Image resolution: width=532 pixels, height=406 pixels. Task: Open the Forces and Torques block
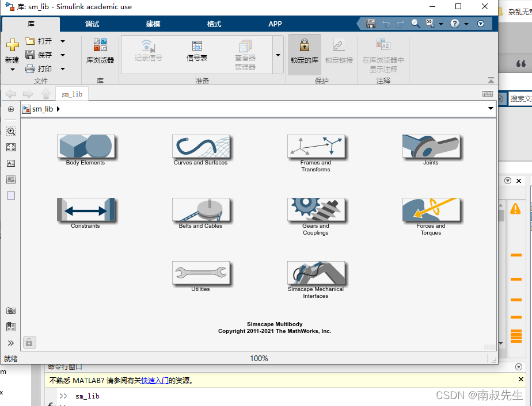click(431, 210)
